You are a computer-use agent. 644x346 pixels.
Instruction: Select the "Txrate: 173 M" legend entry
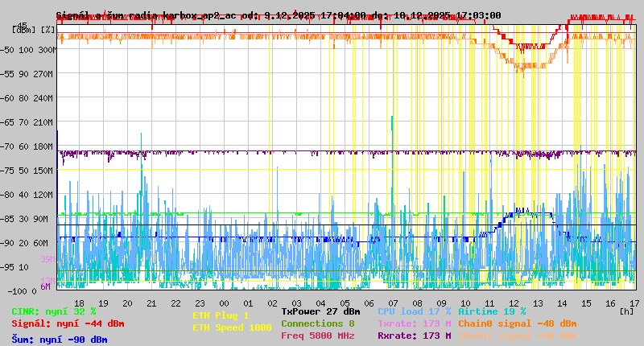[415, 323]
